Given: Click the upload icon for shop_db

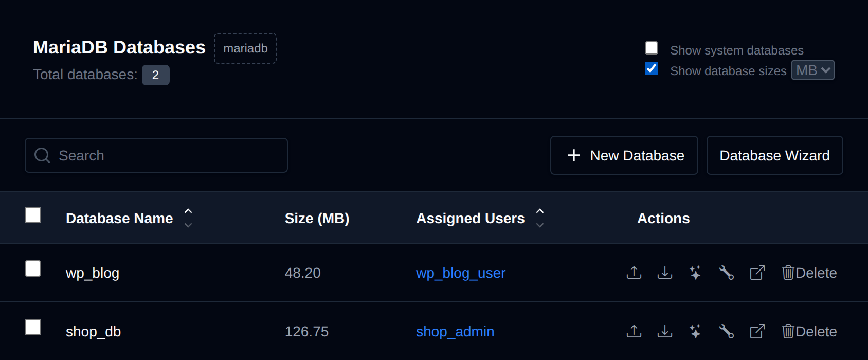Looking at the screenshot, I should point(634,331).
